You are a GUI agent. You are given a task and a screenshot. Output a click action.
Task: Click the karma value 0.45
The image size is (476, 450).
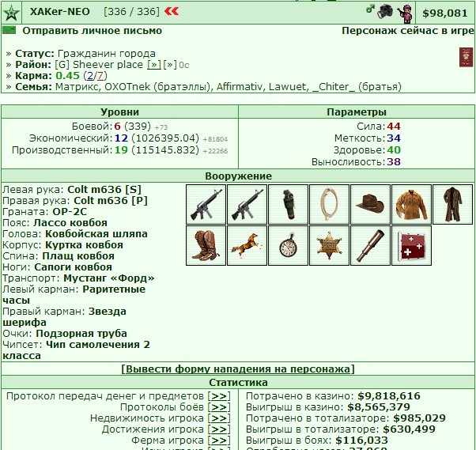(67, 76)
